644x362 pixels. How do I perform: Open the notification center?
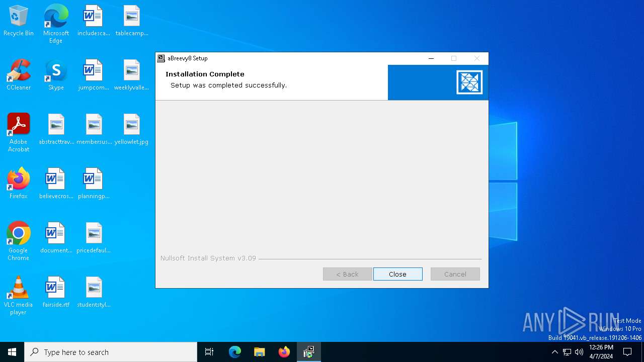[627, 352]
